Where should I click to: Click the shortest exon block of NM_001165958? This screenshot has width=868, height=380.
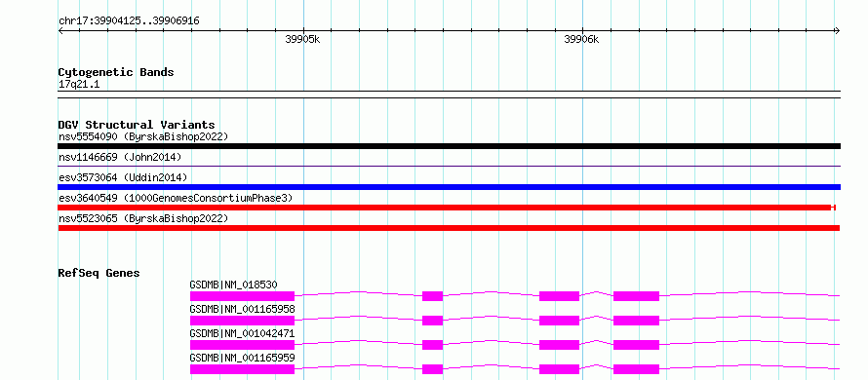432,321
